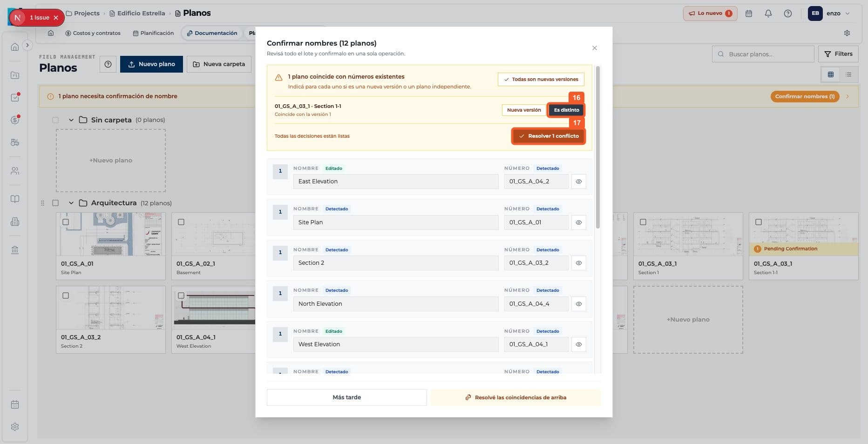Preview plan North Elevation eye icon
The image size is (868, 444).
coord(579,304)
